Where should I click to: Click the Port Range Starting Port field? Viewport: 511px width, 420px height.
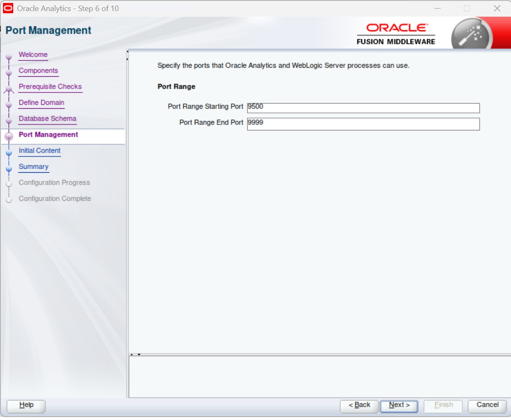[363, 108]
